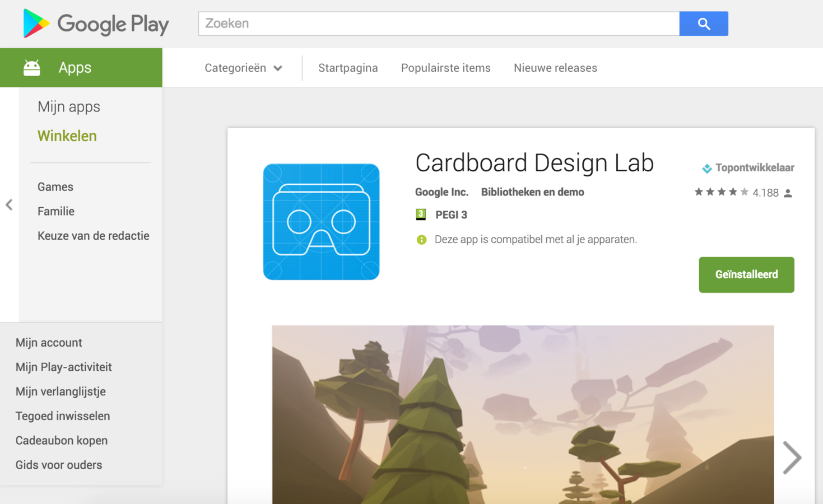This screenshot has height=504, width=823.
Task: Go to the Startpagina tab
Action: click(x=348, y=68)
